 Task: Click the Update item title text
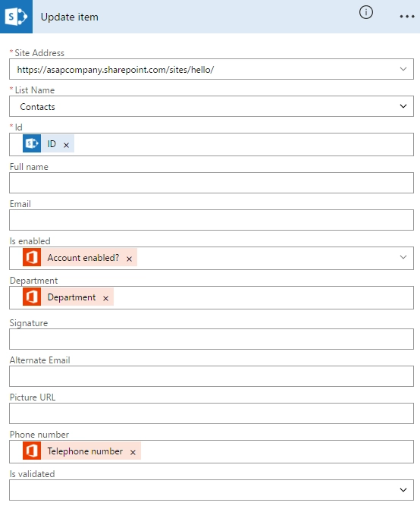[69, 17]
